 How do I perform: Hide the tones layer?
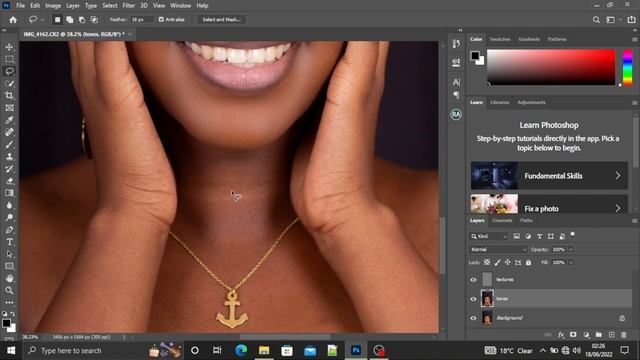(x=473, y=299)
